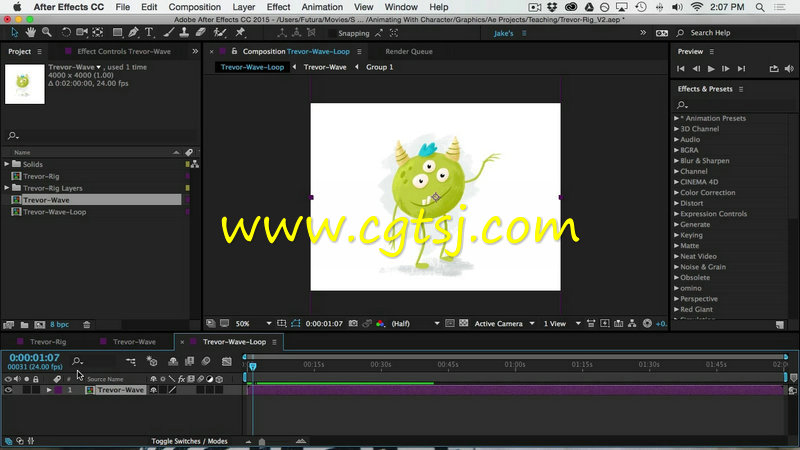The image size is (800, 450).
Task: Select the Eraser tool
Action: click(x=201, y=33)
